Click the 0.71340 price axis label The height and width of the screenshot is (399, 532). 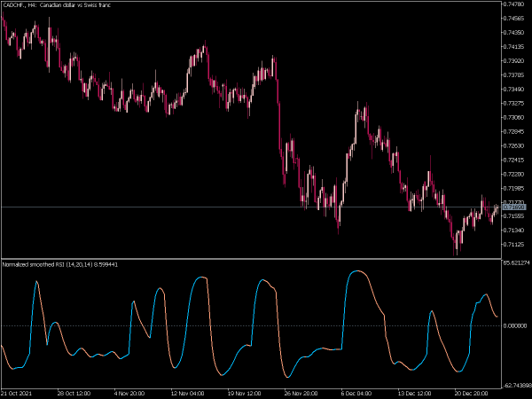pyautogui.click(x=514, y=230)
